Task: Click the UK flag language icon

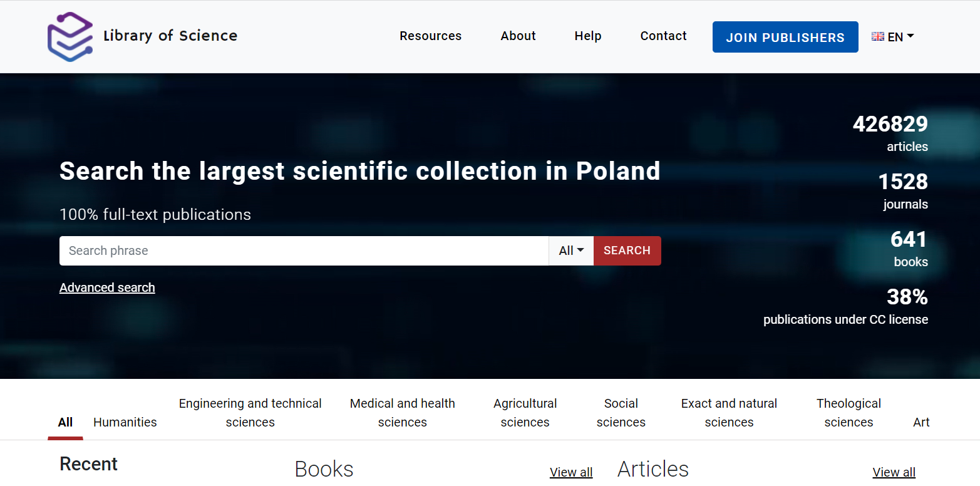Action: point(877,37)
